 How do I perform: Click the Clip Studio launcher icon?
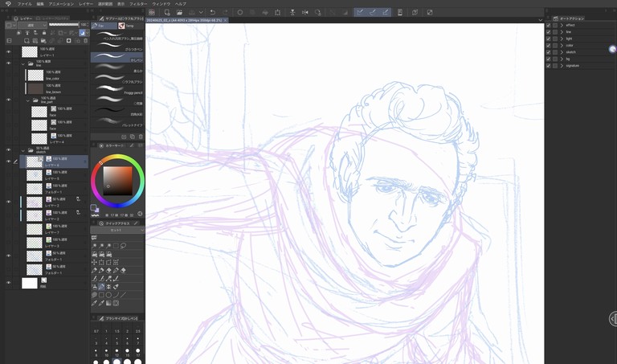pyautogui.click(x=151, y=12)
